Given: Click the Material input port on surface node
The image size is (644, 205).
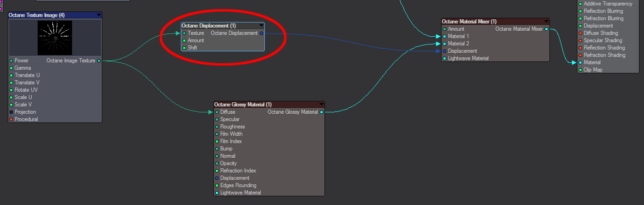Looking at the screenshot, I should click(581, 62).
